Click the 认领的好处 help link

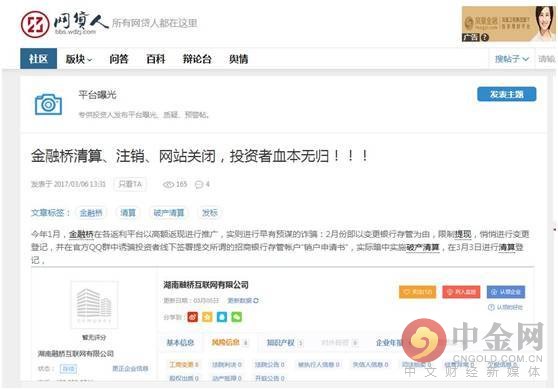[x=506, y=307]
